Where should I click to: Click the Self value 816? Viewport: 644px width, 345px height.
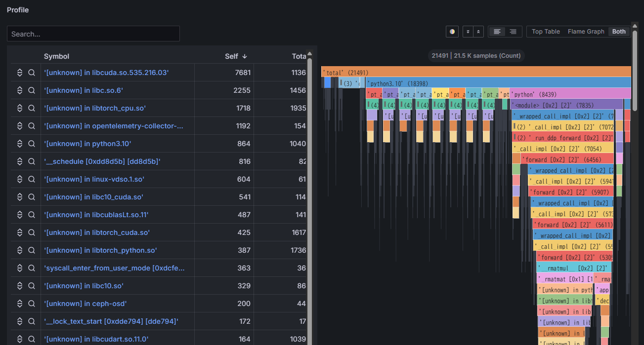[x=244, y=161]
